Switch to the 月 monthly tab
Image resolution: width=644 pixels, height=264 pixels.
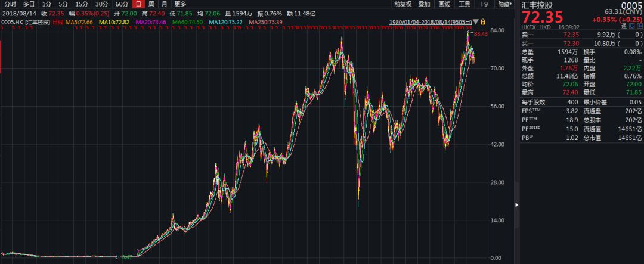coord(165,4)
